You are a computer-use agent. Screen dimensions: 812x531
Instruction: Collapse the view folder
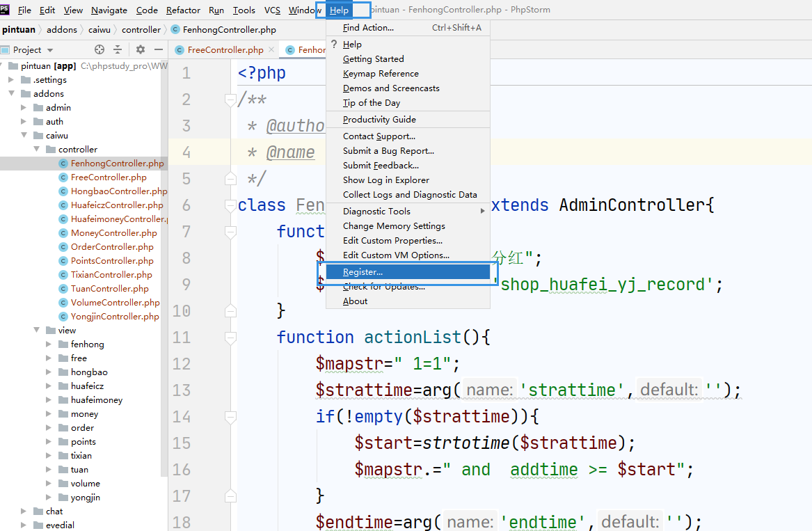[x=36, y=330]
